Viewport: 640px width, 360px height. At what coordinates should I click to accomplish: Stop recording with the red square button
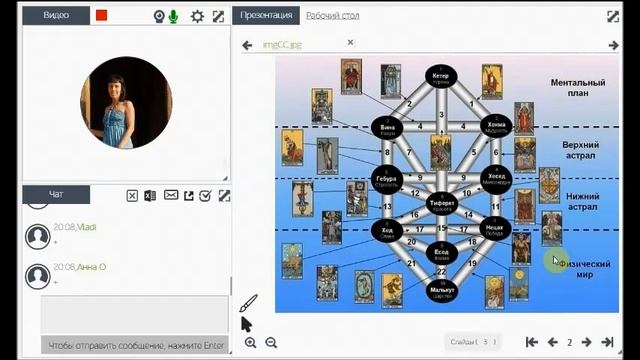(x=101, y=16)
